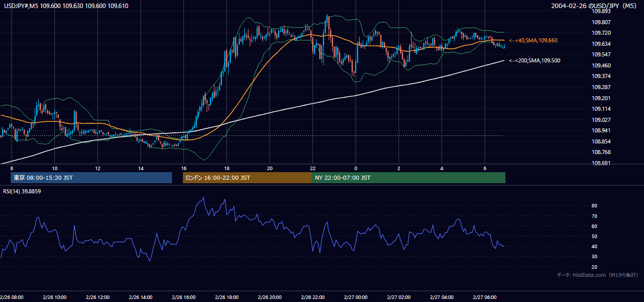The height and width of the screenshot is (302, 644).
Task: Click the RSI axis level 70
Action: click(x=595, y=216)
